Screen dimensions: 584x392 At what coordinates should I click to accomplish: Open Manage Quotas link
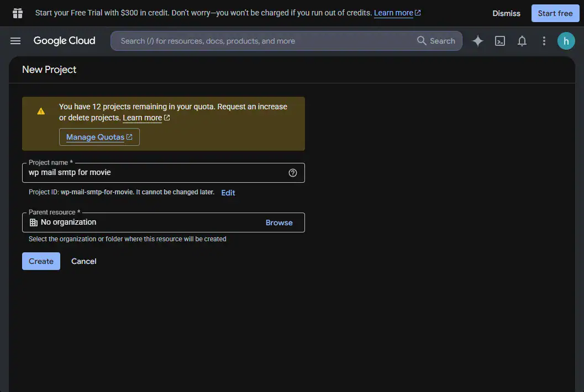pyautogui.click(x=99, y=137)
